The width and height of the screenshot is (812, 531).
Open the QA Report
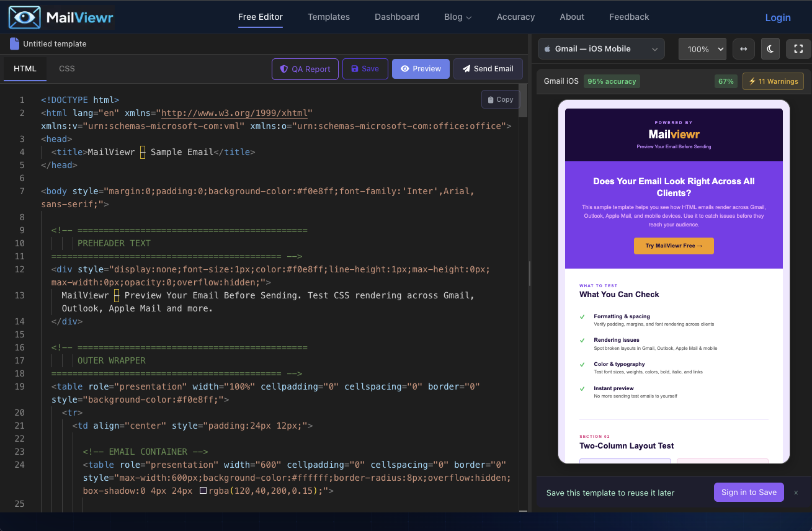[305, 69]
